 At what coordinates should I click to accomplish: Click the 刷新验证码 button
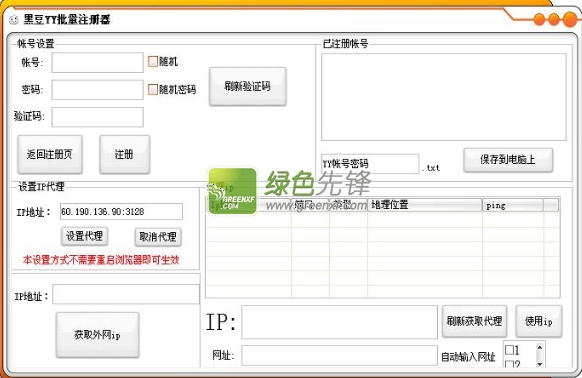pos(248,87)
